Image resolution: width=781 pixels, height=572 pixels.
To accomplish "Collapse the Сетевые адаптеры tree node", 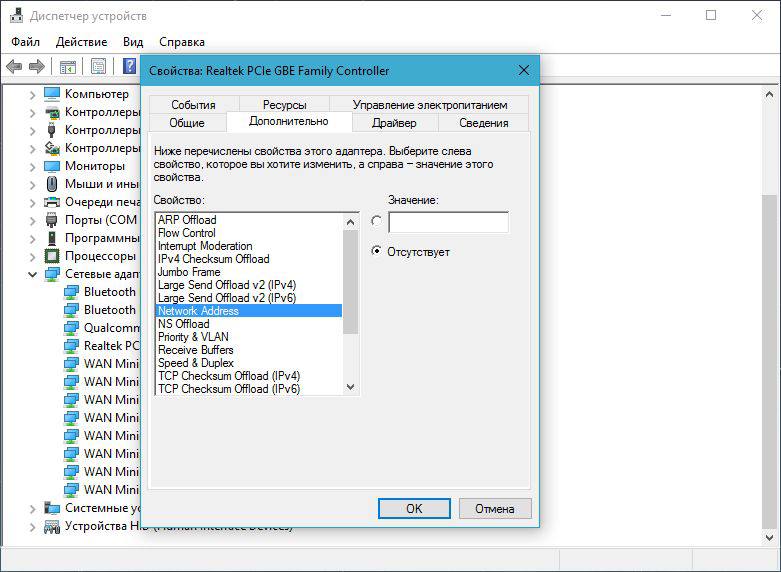I will click(x=32, y=274).
